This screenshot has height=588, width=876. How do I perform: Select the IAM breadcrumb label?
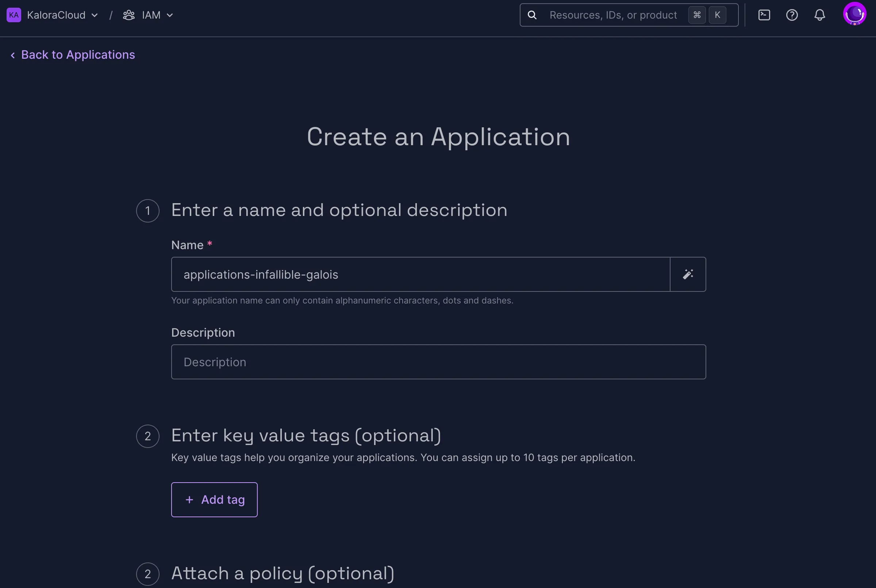151,15
